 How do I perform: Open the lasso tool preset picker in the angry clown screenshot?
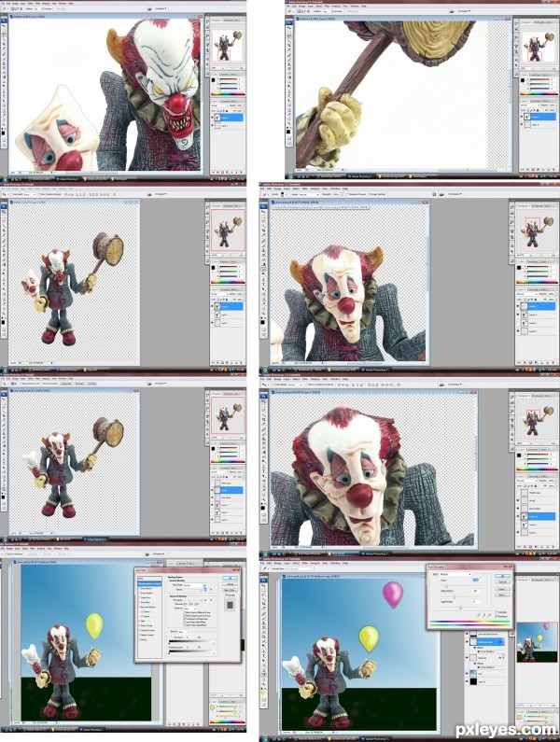[x=6, y=8]
